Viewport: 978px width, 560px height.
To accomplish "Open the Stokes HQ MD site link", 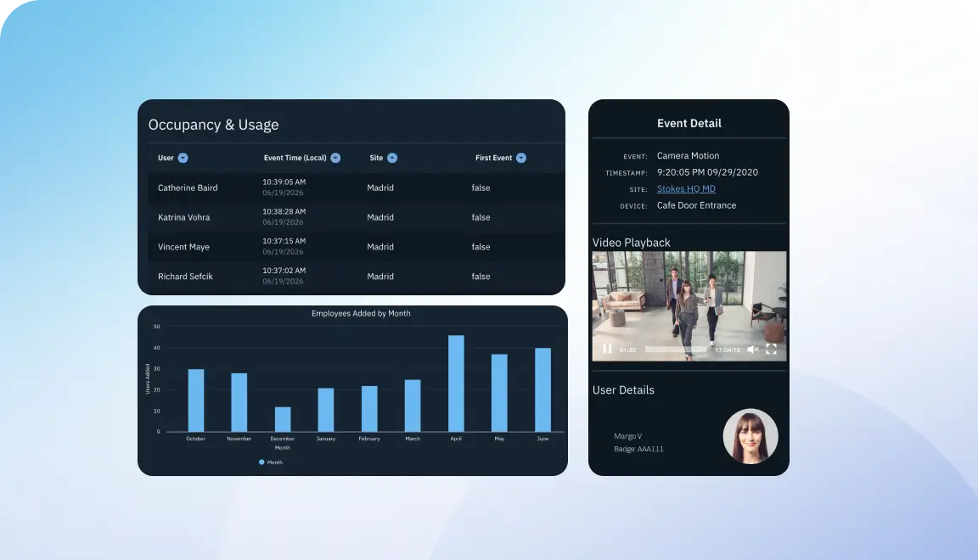I will pyautogui.click(x=686, y=188).
